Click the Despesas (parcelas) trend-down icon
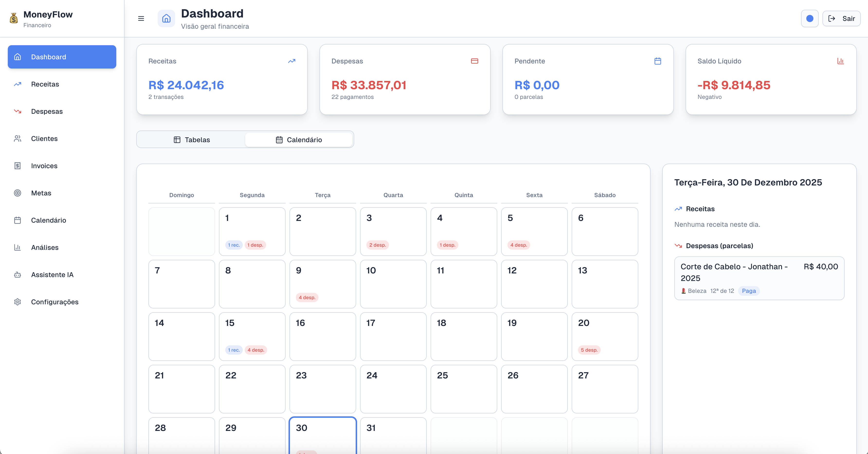This screenshot has height=454, width=868. (x=678, y=246)
